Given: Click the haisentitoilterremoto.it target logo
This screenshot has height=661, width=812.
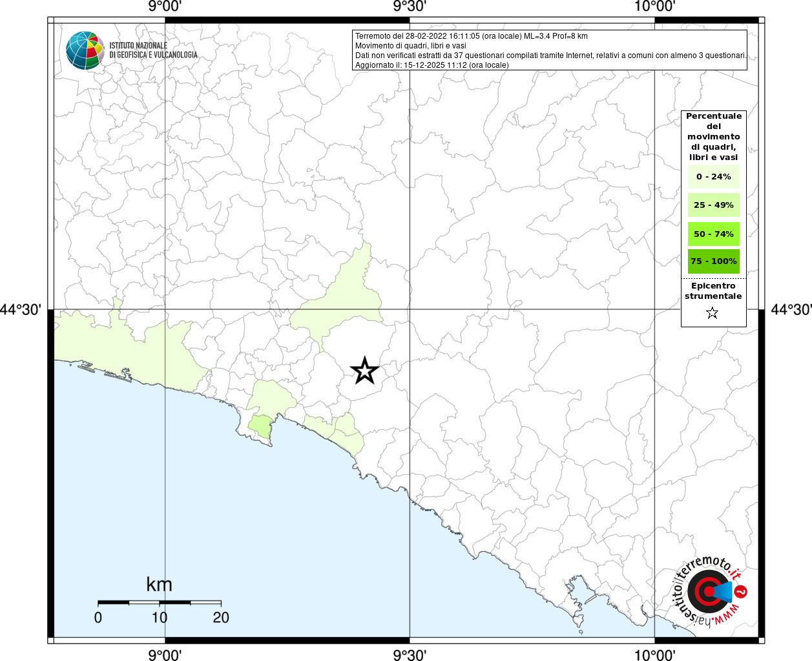Looking at the screenshot, I should point(709,591).
